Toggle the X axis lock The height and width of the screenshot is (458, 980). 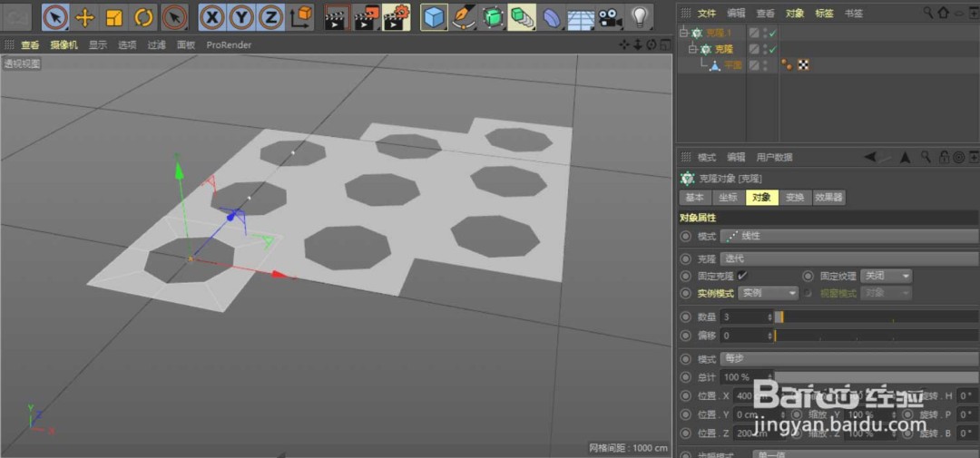coord(211,16)
